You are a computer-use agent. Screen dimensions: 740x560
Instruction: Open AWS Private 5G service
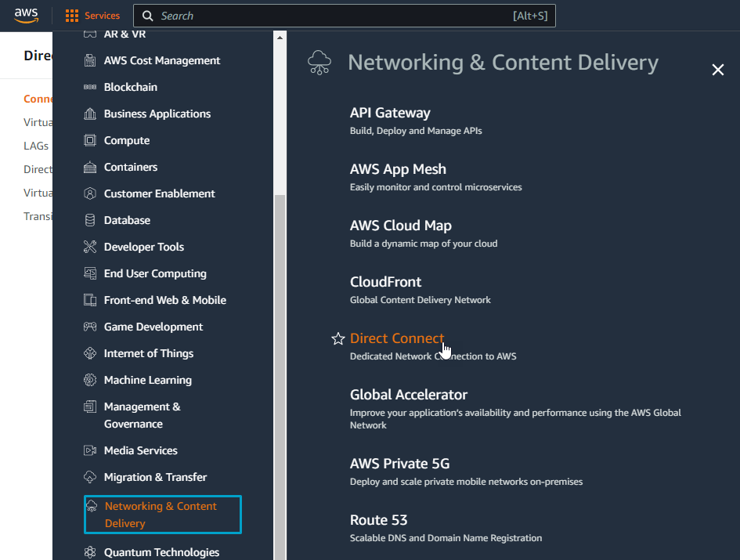pyautogui.click(x=399, y=464)
